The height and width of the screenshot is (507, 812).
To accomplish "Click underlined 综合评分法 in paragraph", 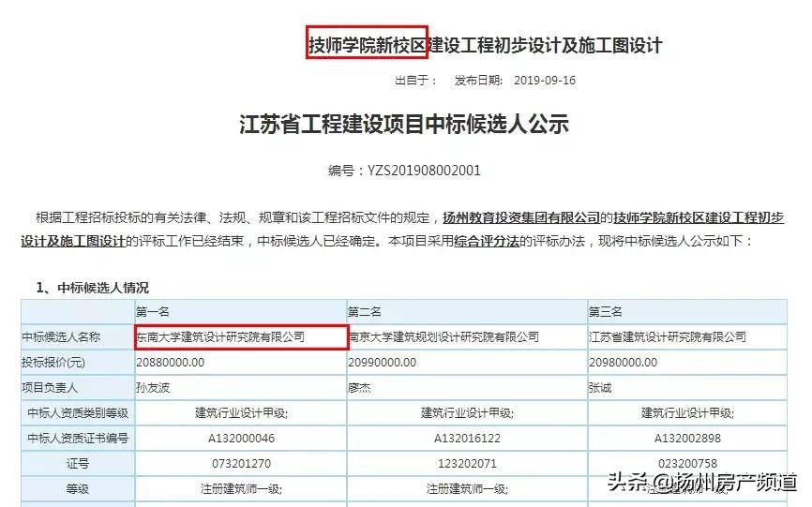I will point(487,241).
